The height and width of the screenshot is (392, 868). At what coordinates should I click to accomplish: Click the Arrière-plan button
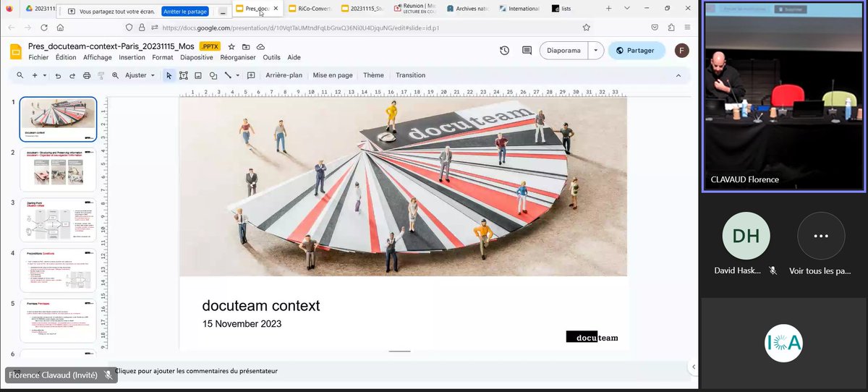coord(284,75)
